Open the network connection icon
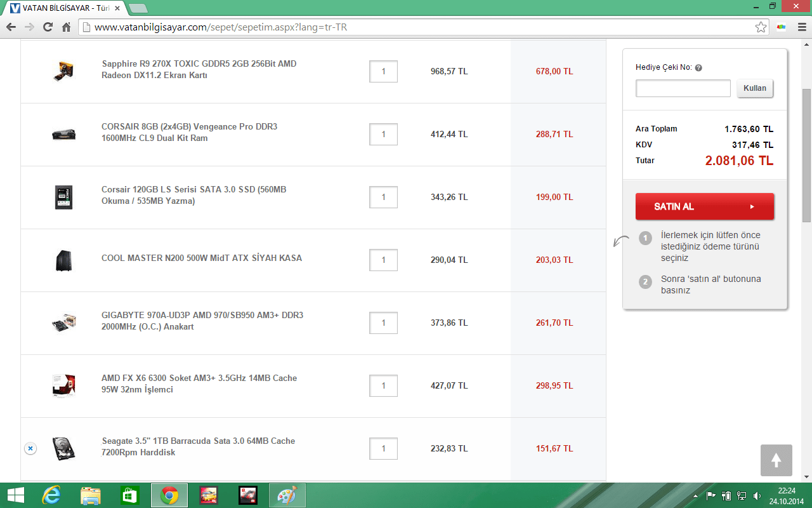812x508 pixels. point(742,495)
